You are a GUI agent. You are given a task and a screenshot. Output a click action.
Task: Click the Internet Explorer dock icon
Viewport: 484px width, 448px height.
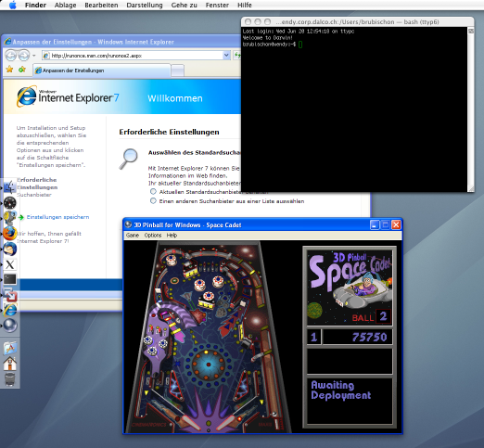coord(10,310)
